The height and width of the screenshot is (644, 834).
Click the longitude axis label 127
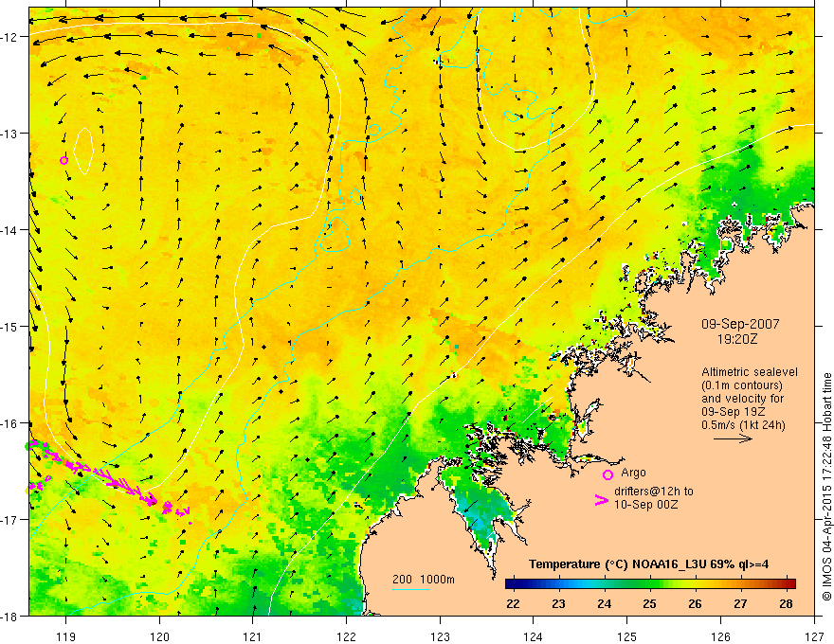click(814, 636)
